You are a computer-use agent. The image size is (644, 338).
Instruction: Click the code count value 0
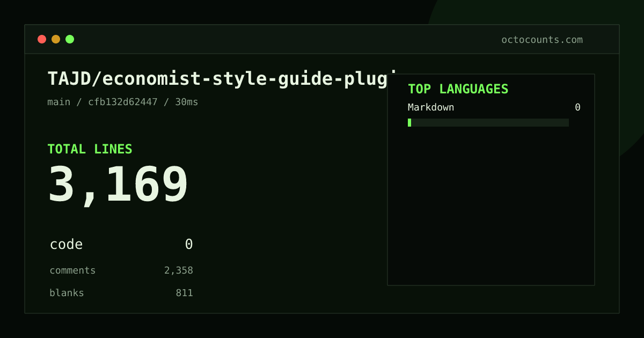(x=189, y=244)
